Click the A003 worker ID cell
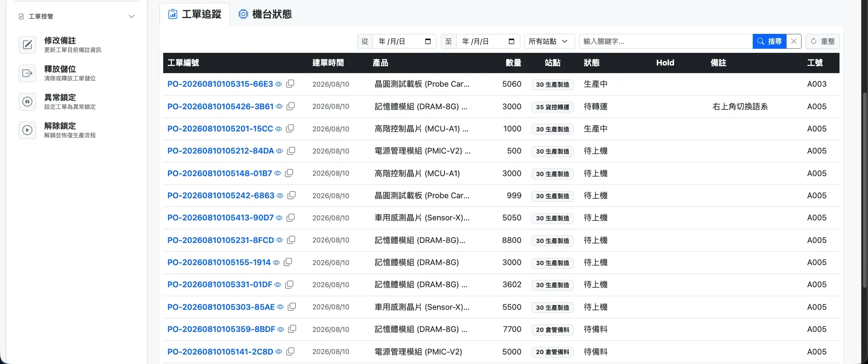This screenshot has width=868, height=364. point(817,84)
